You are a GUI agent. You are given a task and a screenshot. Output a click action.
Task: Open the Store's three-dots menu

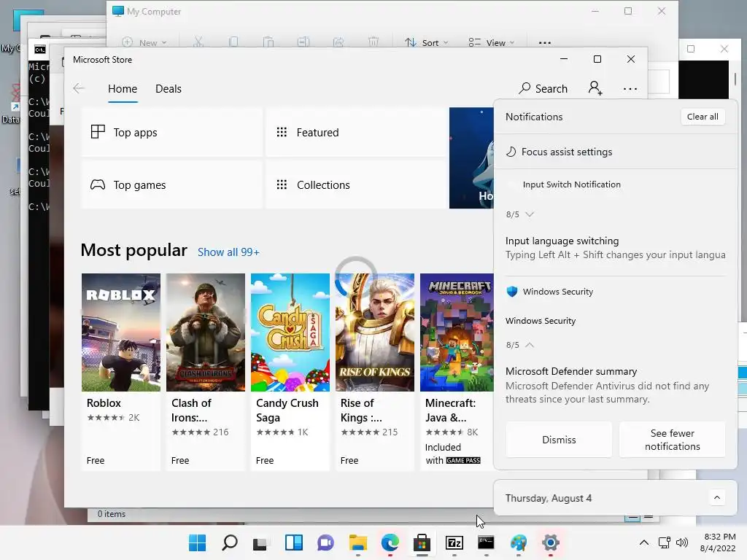630,89
